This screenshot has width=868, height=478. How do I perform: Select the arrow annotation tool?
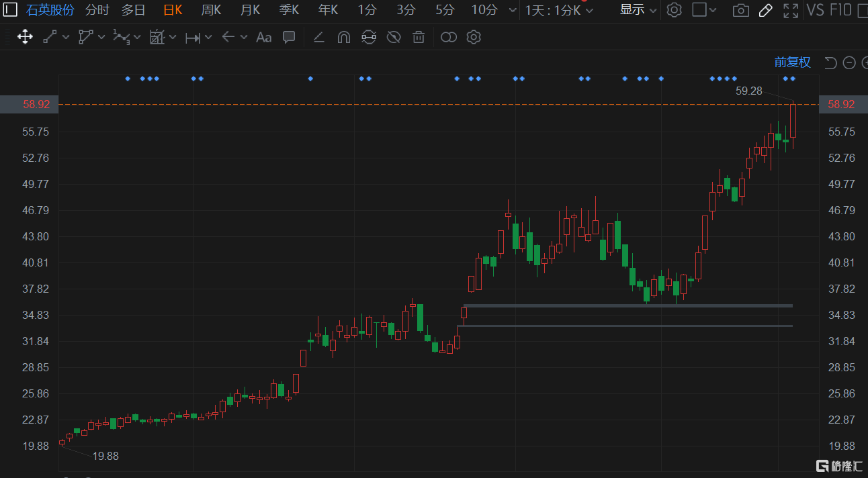tap(228, 37)
